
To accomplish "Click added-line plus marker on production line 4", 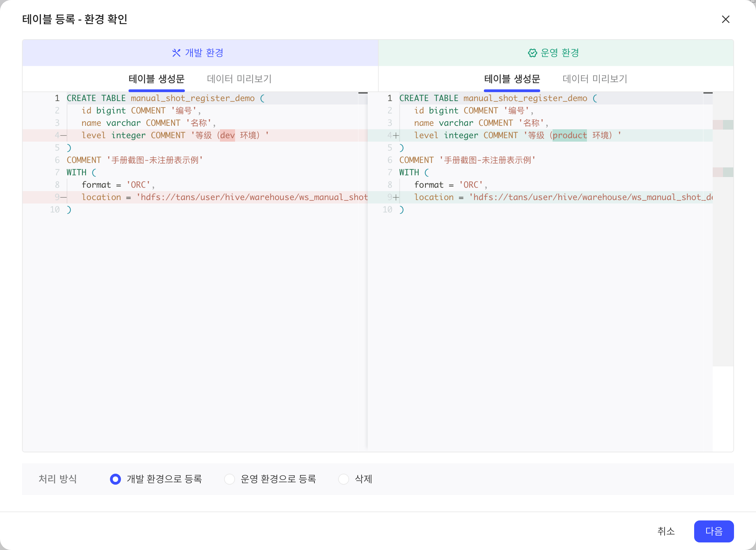I will (x=396, y=135).
